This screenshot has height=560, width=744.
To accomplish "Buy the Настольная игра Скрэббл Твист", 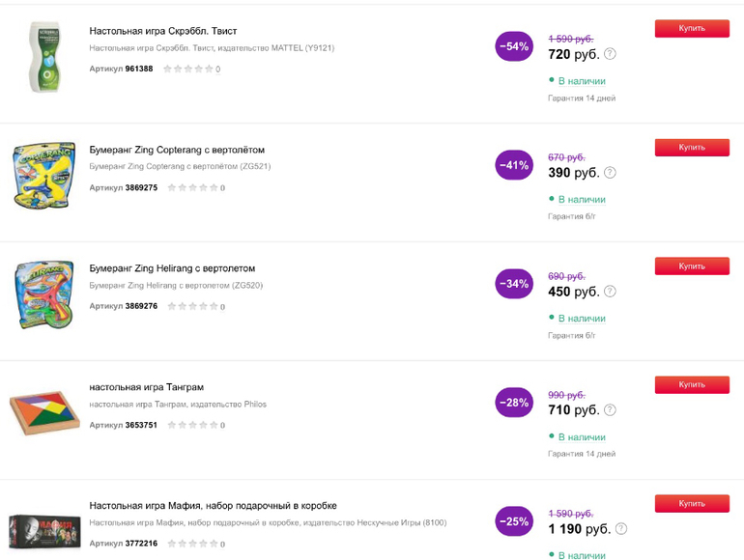I will (x=692, y=28).
